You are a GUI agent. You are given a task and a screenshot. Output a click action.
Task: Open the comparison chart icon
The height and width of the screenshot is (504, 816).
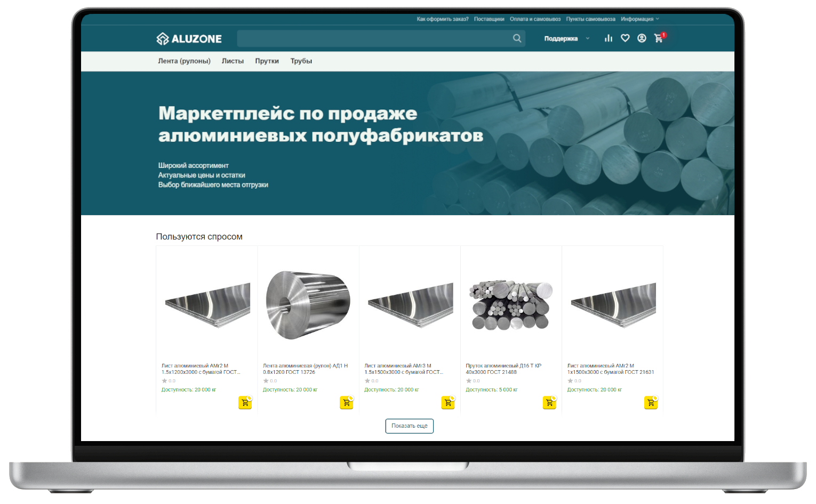pos(609,38)
